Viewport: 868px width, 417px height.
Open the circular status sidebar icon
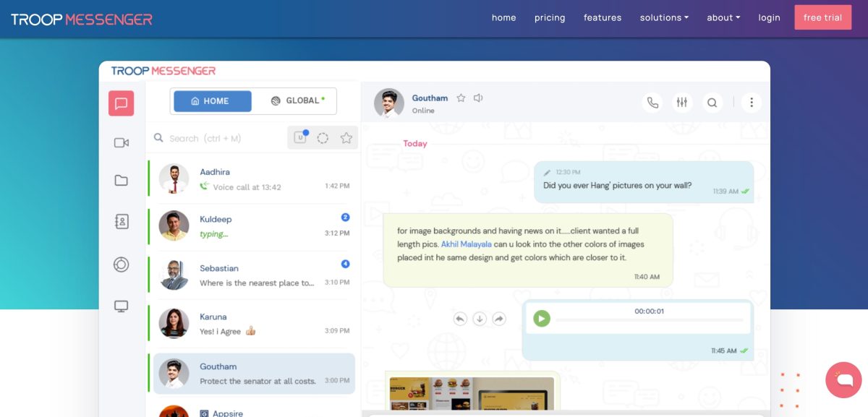121,265
